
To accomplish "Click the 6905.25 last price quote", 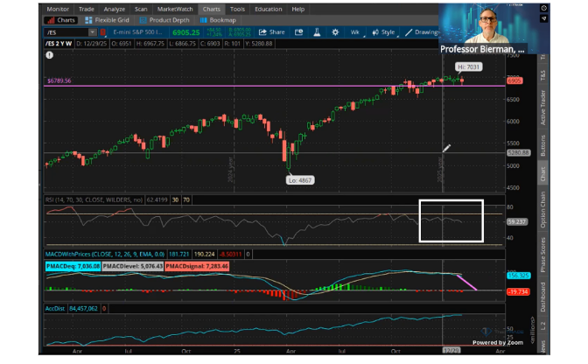I will click(x=186, y=32).
